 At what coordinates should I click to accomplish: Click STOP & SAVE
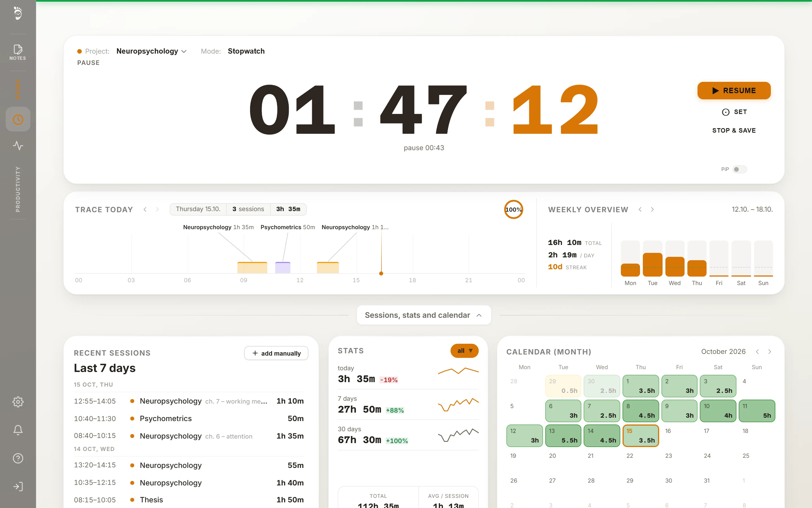point(734,130)
